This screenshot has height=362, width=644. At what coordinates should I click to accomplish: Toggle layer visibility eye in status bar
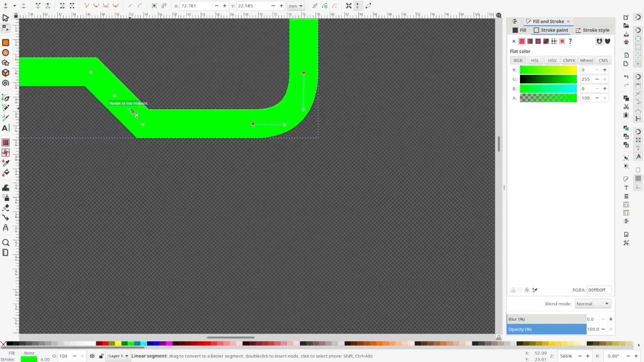coord(93,356)
